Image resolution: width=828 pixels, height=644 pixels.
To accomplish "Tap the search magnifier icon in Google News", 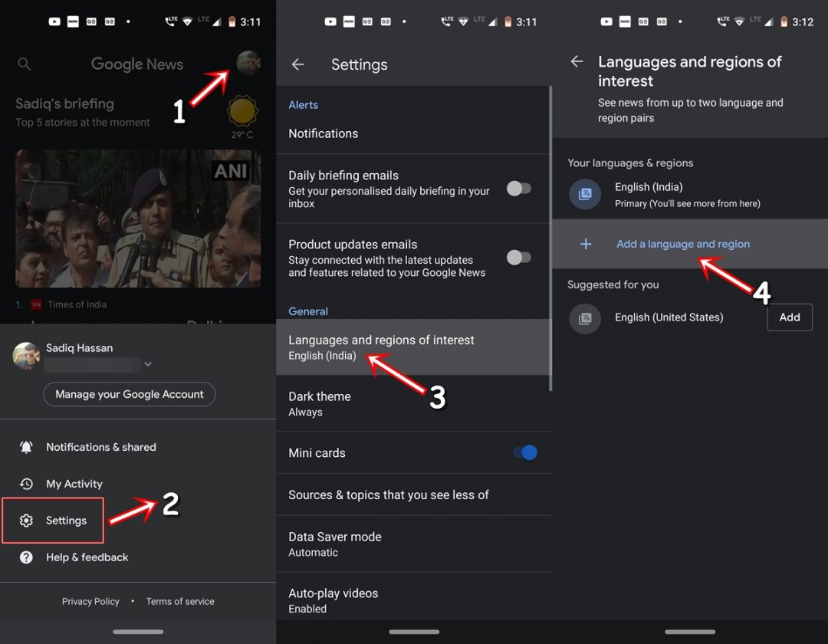I will [24, 64].
